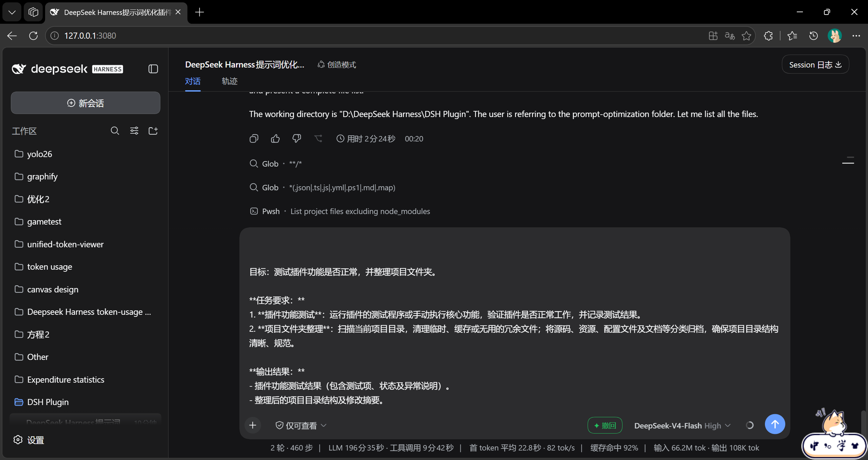Open the 方程2 workspace folder
This screenshot has width=868, height=460.
coord(85,334)
